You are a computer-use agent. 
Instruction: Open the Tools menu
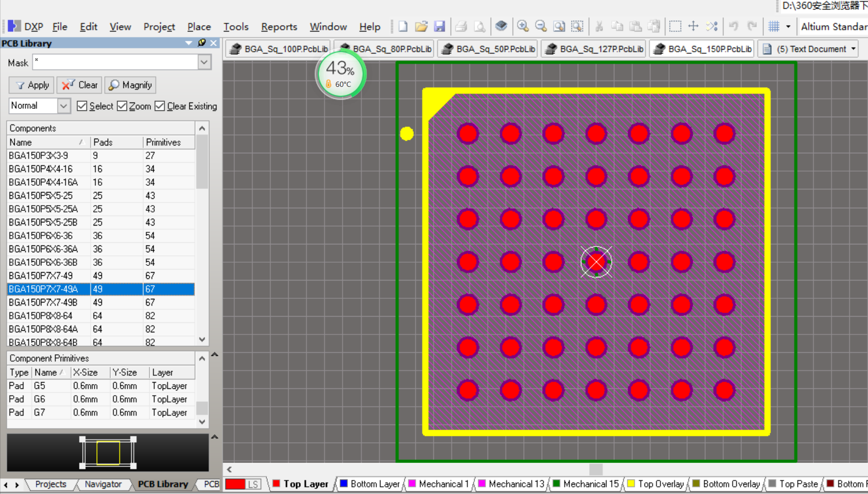[x=236, y=27]
